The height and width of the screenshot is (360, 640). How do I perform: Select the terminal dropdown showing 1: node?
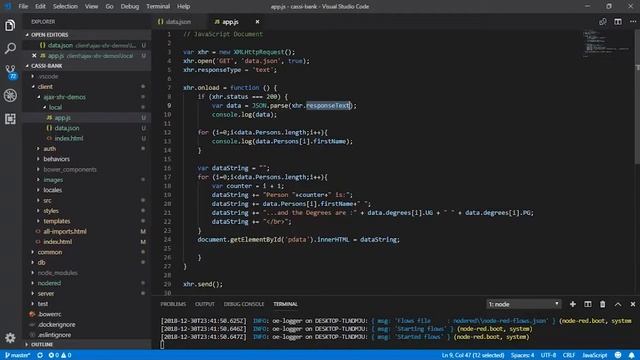(524, 304)
